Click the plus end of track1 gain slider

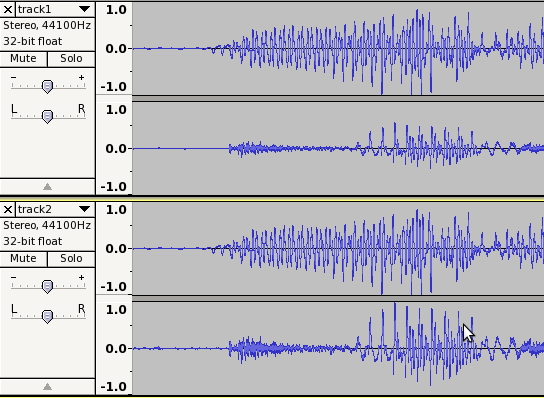click(x=81, y=77)
